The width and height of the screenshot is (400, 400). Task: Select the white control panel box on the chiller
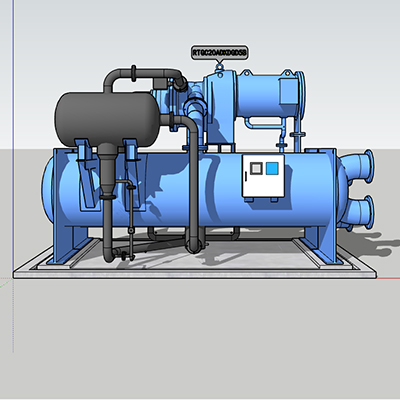coord(263,176)
